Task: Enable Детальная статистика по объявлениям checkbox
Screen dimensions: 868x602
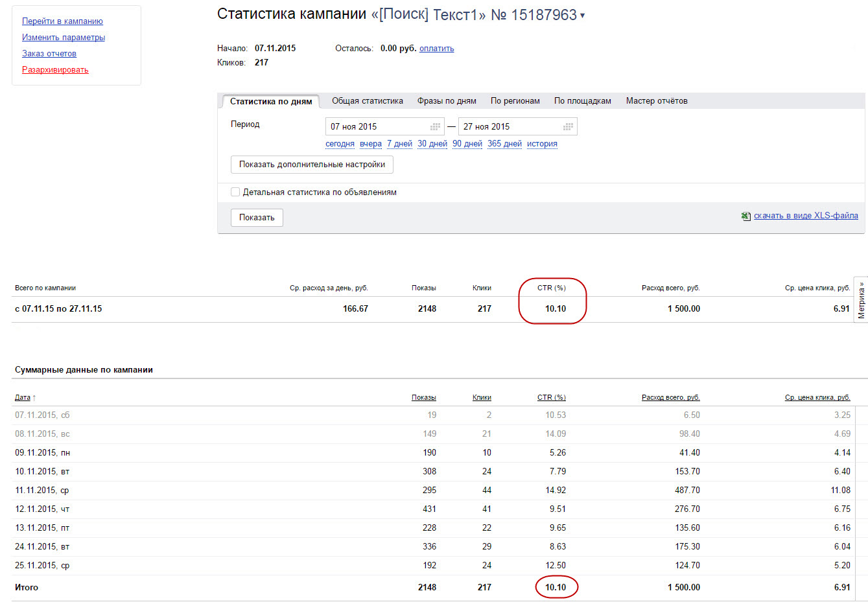Action: click(x=235, y=192)
